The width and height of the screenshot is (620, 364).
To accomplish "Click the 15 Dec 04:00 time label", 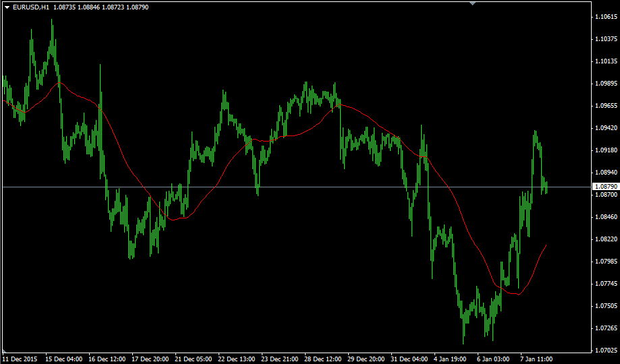I will click(x=63, y=359).
